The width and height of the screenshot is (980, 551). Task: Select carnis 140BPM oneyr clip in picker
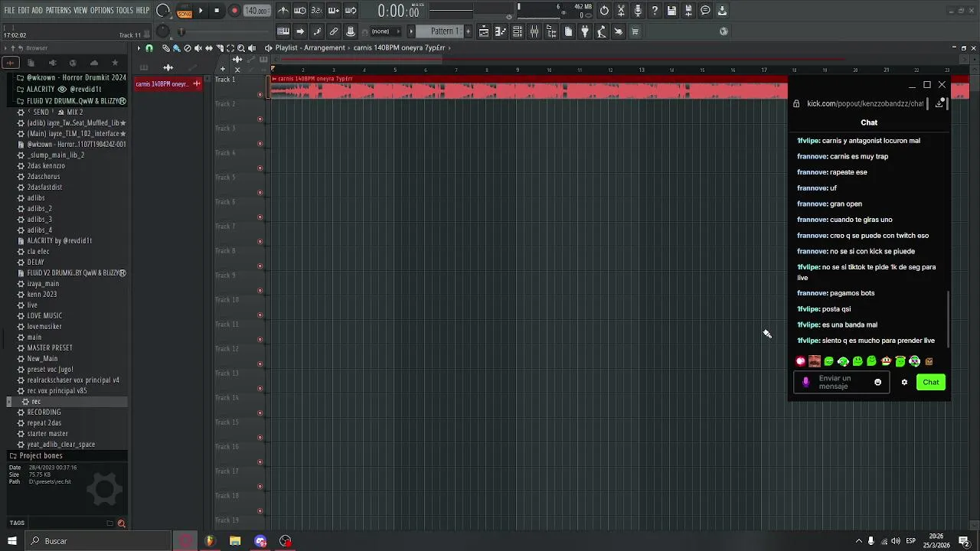tap(168, 83)
